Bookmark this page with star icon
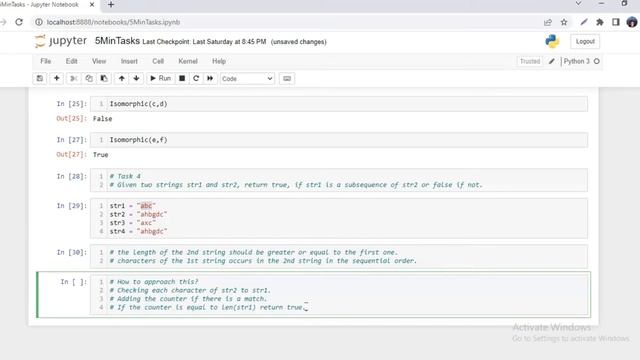Screen dimensions: 640x360 point(564,22)
